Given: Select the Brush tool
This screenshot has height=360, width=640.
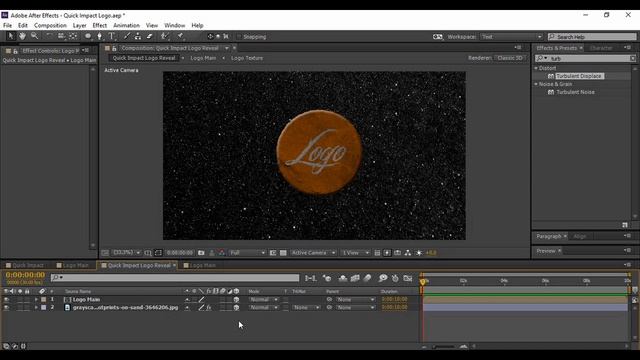Looking at the screenshot, I should [127, 36].
